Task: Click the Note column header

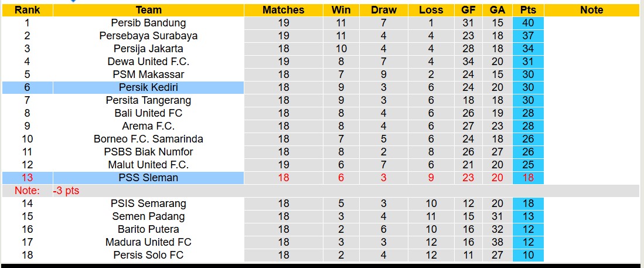Action: [591, 10]
